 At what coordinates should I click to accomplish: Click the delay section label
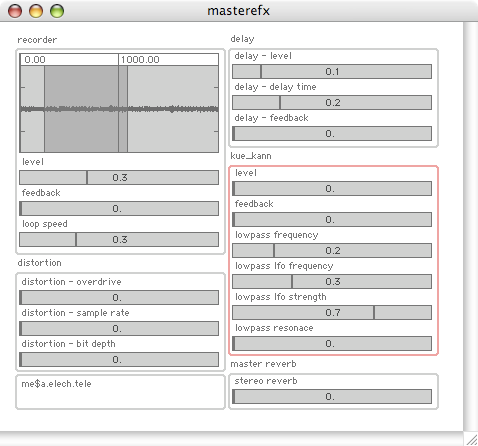point(242,39)
